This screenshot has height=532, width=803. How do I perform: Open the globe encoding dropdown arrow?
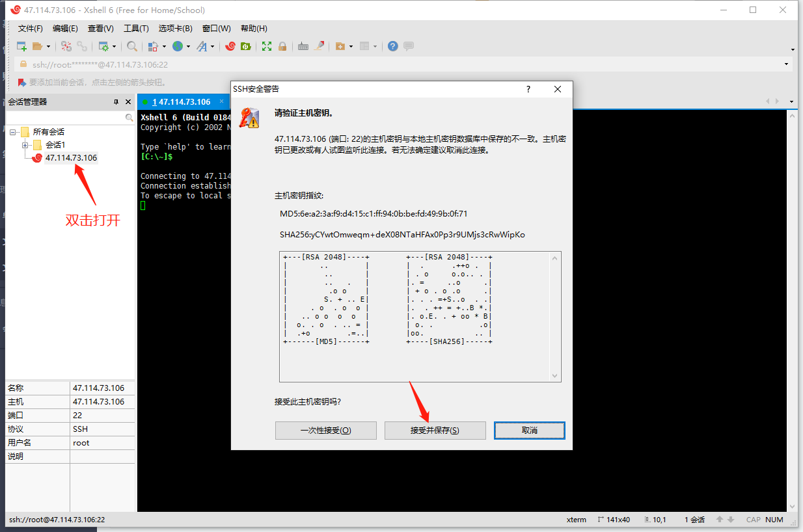tap(188, 46)
